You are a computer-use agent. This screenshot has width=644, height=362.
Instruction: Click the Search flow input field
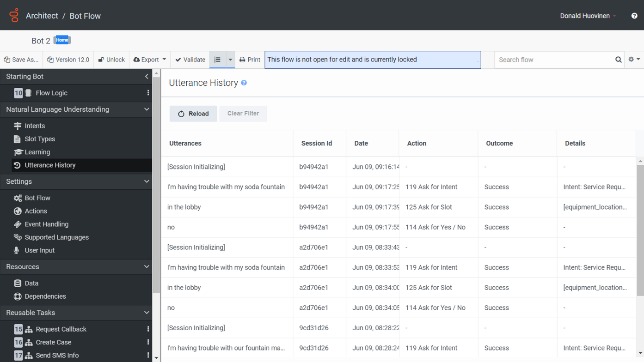(555, 60)
